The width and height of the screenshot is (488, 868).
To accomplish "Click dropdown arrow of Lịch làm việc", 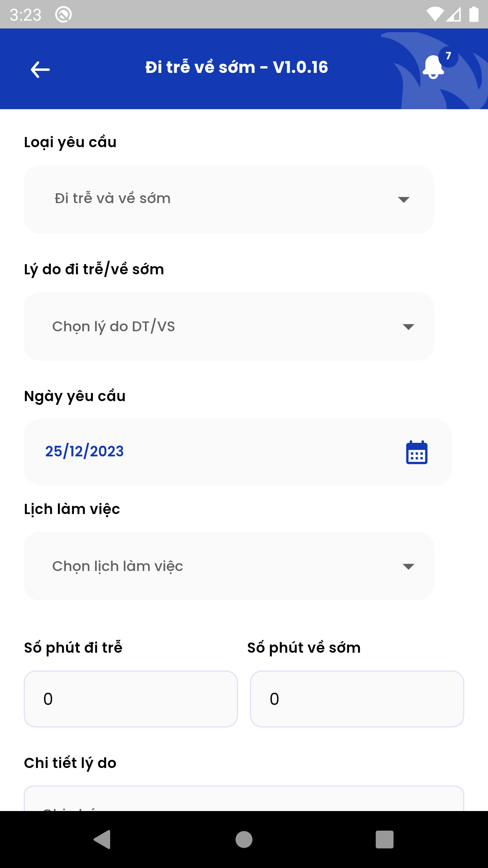I will [408, 566].
